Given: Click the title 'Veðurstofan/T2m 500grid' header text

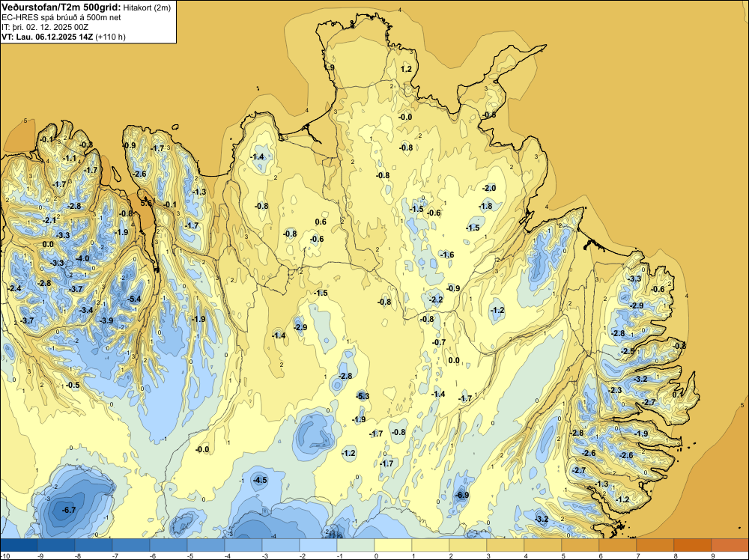Looking at the screenshot, I should (61, 7).
